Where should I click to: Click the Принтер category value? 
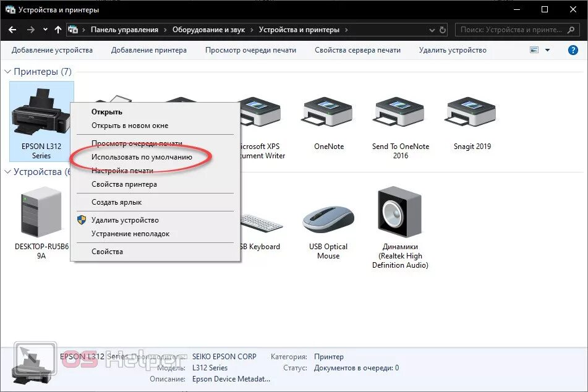329,356
